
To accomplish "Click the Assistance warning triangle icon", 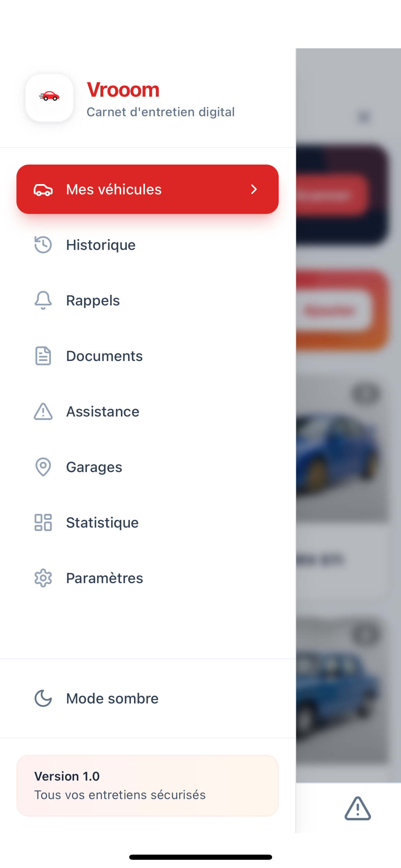I will click(x=43, y=411).
